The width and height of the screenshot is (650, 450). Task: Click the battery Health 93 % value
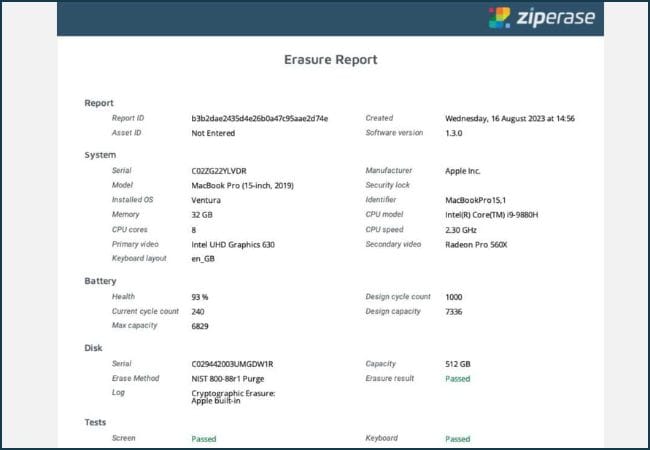tap(200, 297)
